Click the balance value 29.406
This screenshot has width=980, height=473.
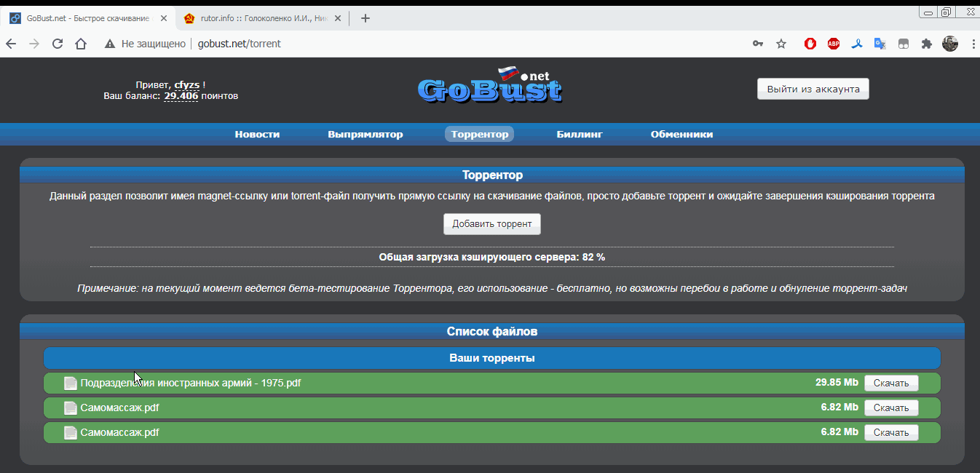[x=181, y=96]
